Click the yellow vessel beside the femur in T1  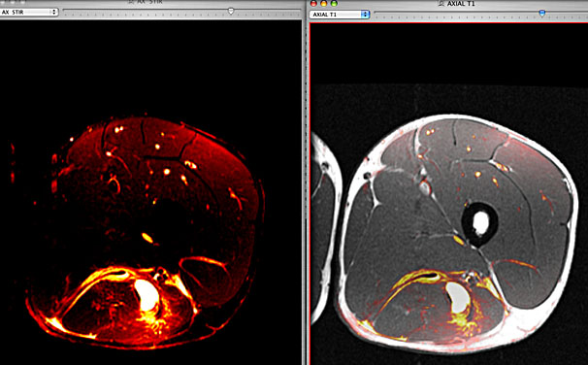[459, 240]
